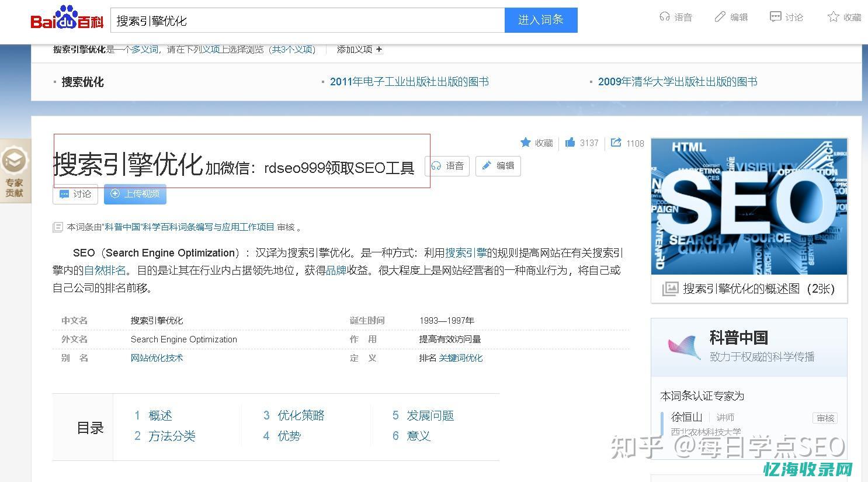Open the 添加义项 + expander

358,50
